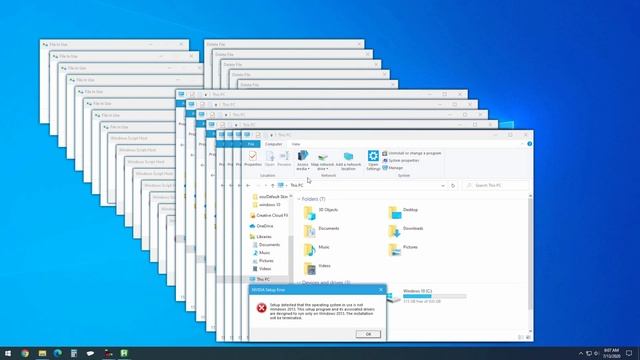
Task: Open Google Chrome from the taskbar
Action: click(25, 353)
